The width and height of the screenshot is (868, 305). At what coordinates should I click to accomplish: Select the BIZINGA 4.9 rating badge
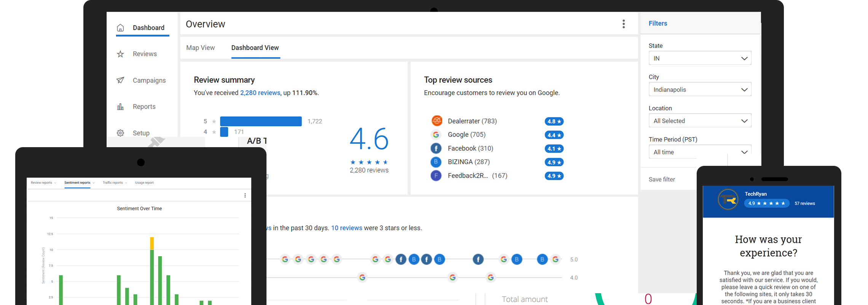pyautogui.click(x=554, y=162)
